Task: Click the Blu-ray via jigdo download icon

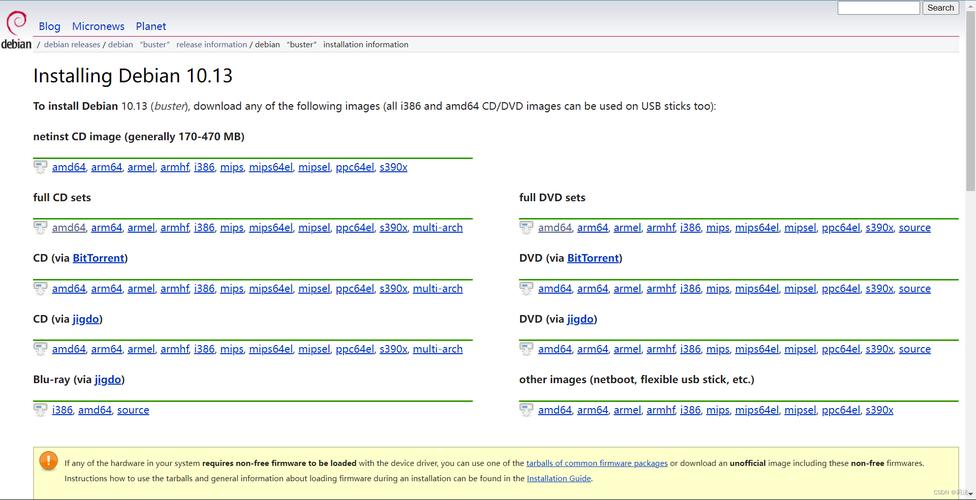Action: click(x=40, y=410)
